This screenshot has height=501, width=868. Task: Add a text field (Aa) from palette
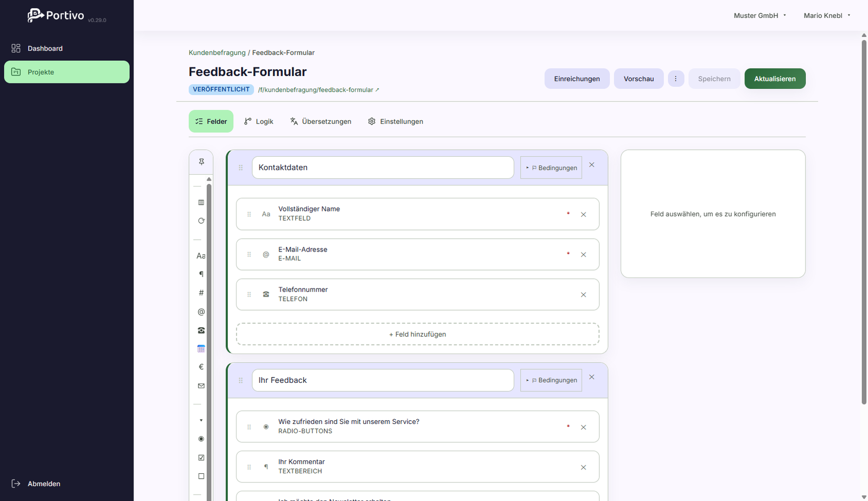(x=201, y=255)
